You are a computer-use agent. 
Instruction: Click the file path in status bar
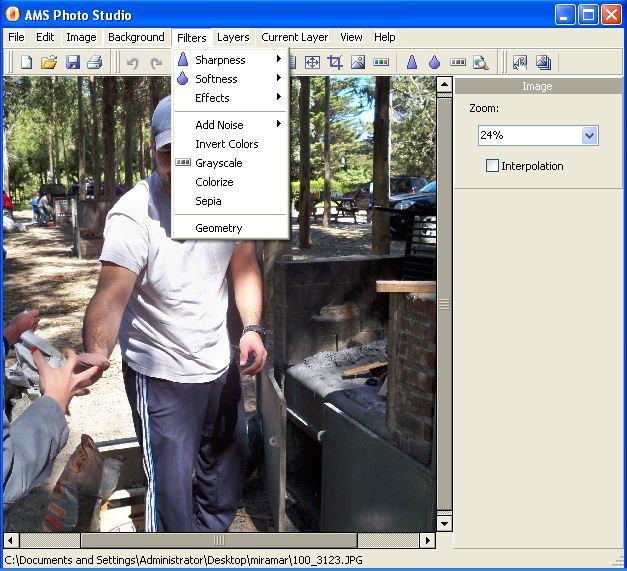click(x=184, y=560)
